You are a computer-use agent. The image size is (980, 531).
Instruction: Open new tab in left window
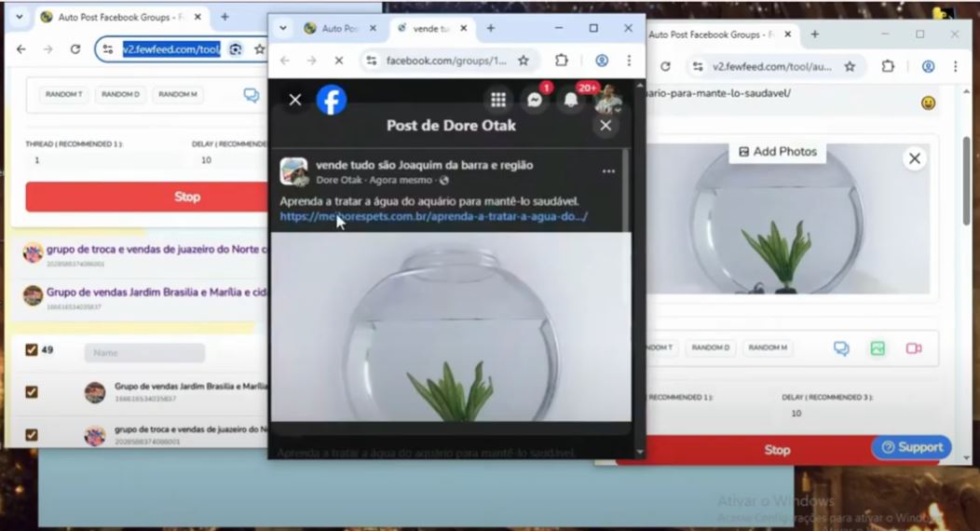click(225, 17)
